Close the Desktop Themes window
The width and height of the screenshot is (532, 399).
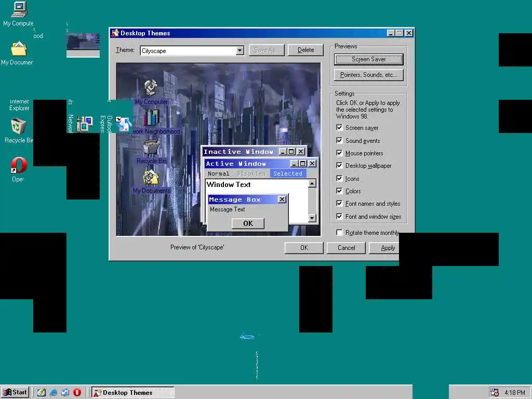[x=409, y=33]
